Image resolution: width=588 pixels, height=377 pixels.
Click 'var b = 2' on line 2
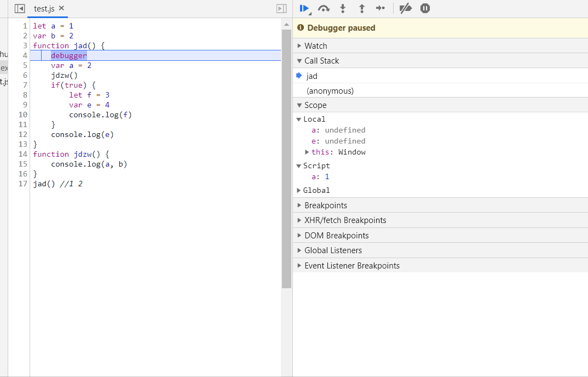pos(53,36)
